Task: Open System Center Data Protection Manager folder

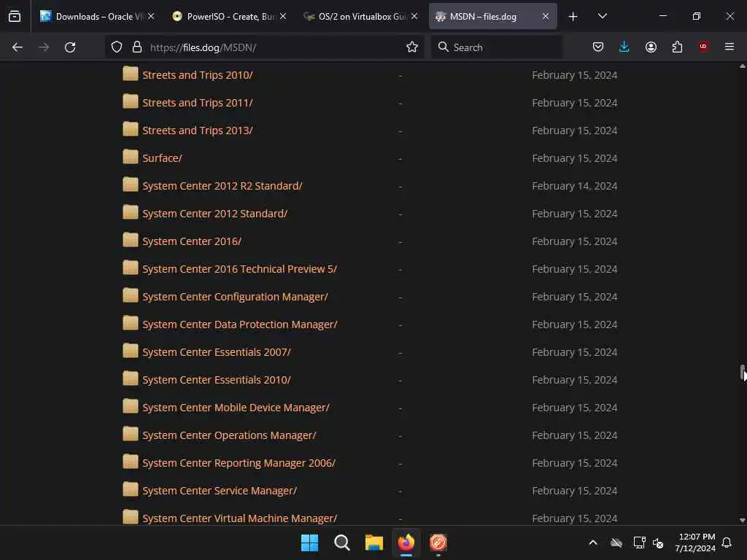Action: [239, 324]
